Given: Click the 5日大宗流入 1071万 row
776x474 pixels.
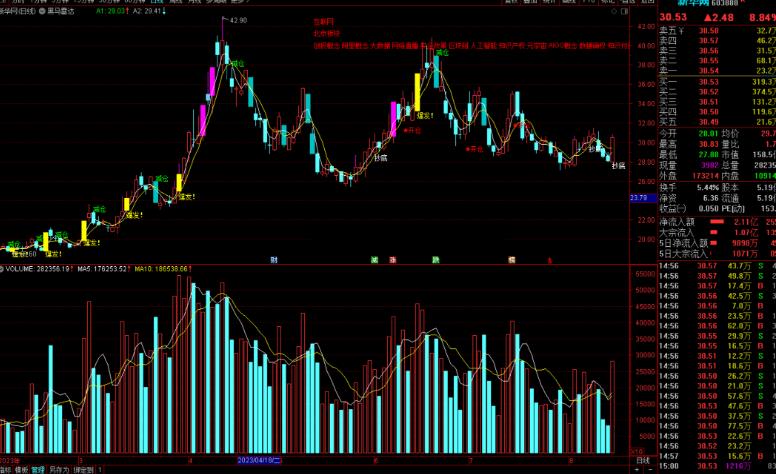Looking at the screenshot, I should (x=717, y=254).
